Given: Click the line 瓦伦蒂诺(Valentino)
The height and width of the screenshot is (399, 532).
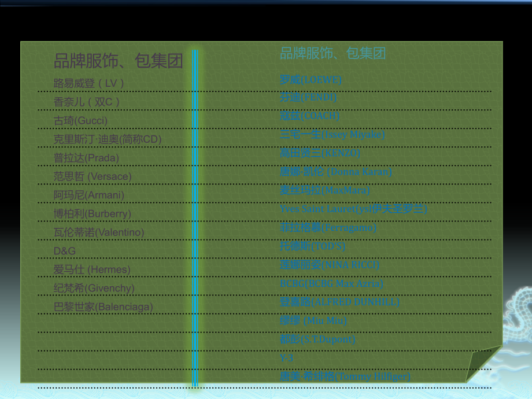Looking at the screenshot, I should coord(99,232).
